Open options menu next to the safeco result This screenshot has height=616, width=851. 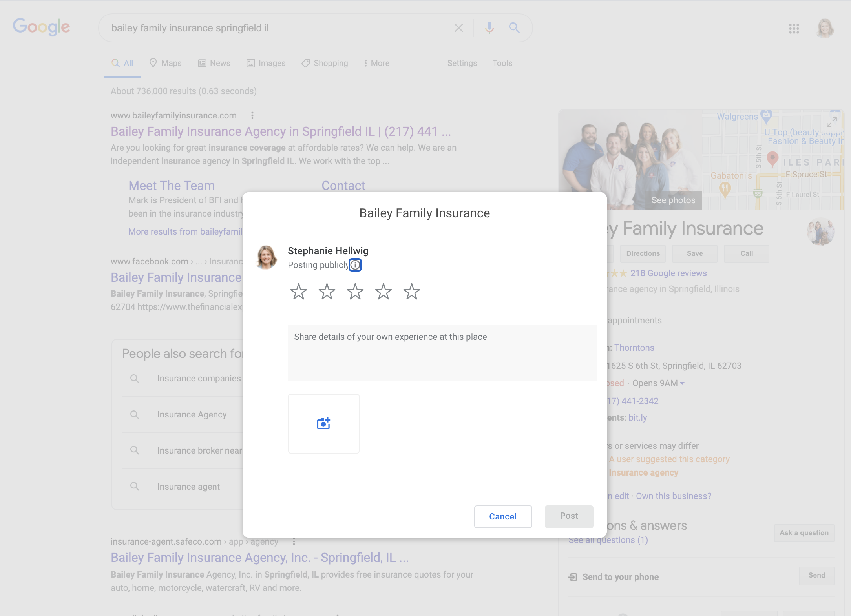coord(294,541)
